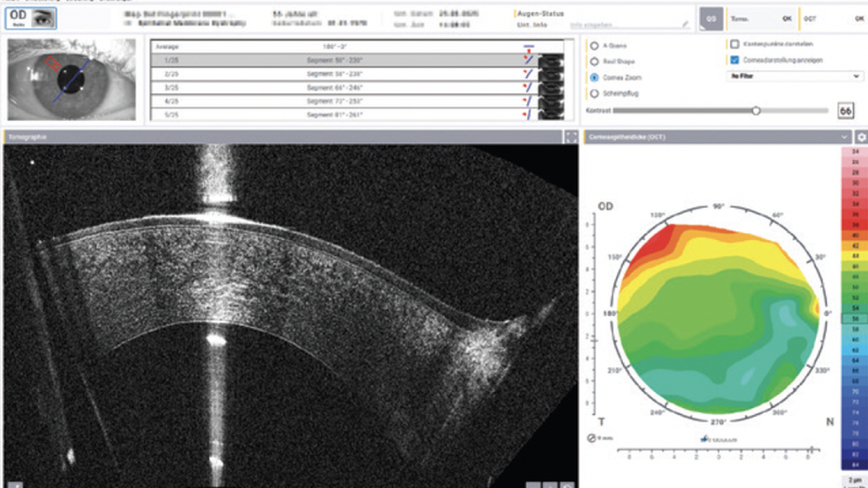868x488 pixels.
Task: Select the Scheimpflug radio button
Action: [594, 94]
